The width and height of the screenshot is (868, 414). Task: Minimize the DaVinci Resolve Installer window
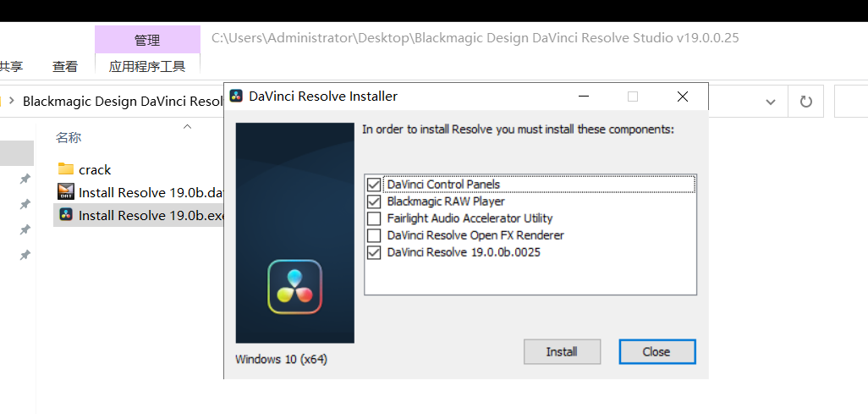584,97
